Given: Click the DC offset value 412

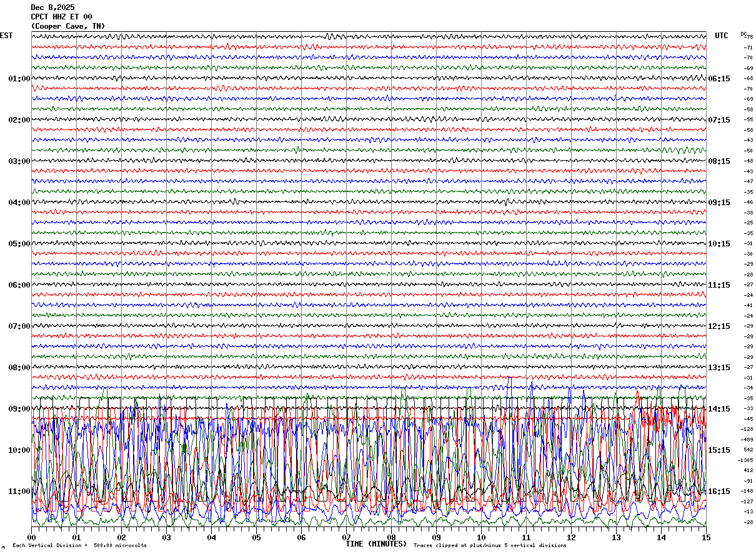Looking at the screenshot, I should (x=748, y=470).
